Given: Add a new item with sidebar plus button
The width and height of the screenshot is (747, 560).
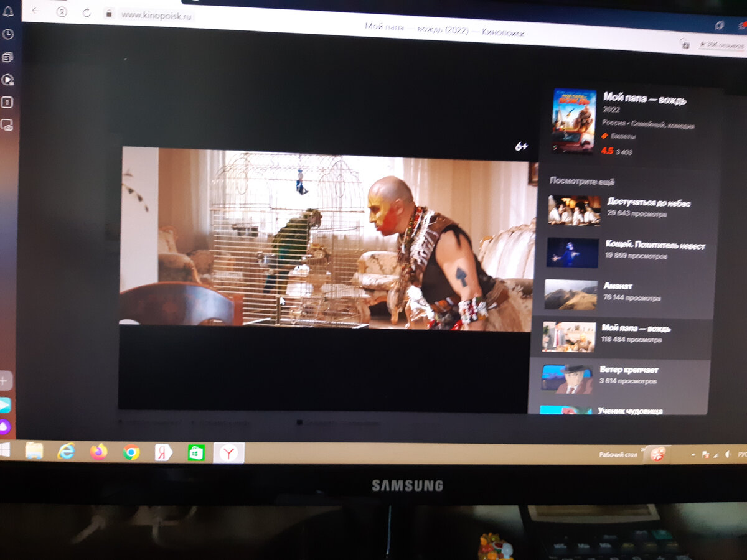Looking at the screenshot, I should (x=5, y=381).
